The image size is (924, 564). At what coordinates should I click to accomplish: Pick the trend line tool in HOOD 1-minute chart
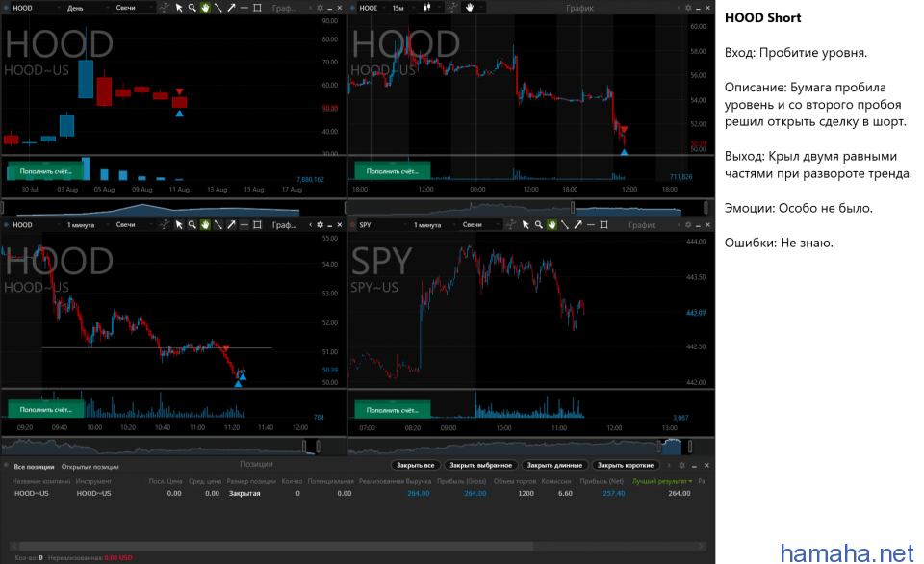[218, 224]
